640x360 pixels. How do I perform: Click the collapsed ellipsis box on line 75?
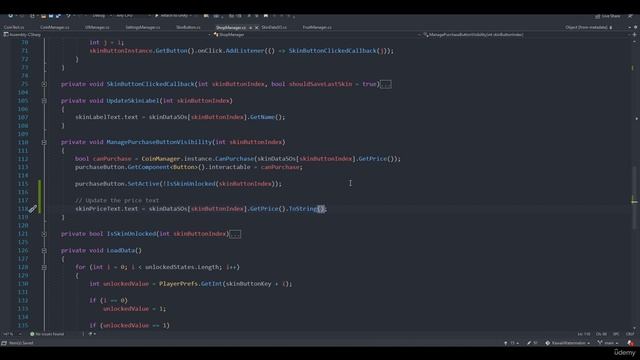point(385,84)
